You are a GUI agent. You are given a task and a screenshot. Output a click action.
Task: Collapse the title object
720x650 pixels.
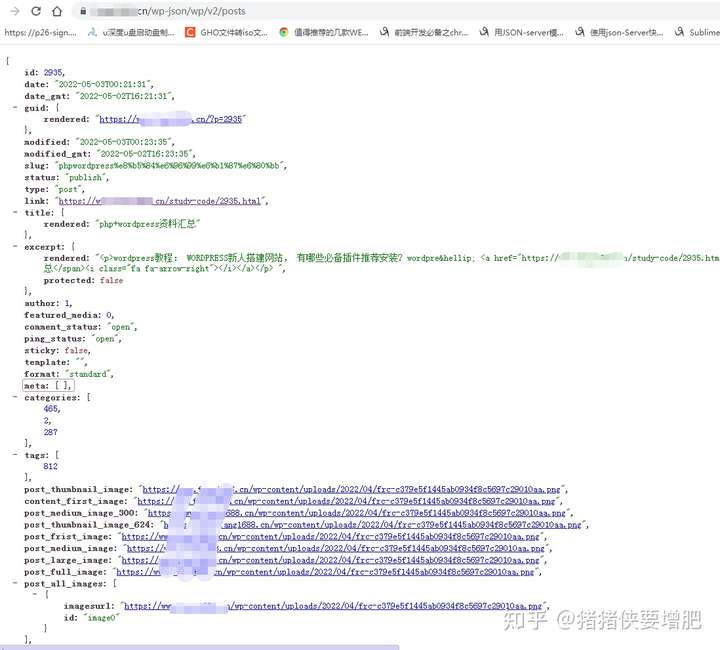15,213
